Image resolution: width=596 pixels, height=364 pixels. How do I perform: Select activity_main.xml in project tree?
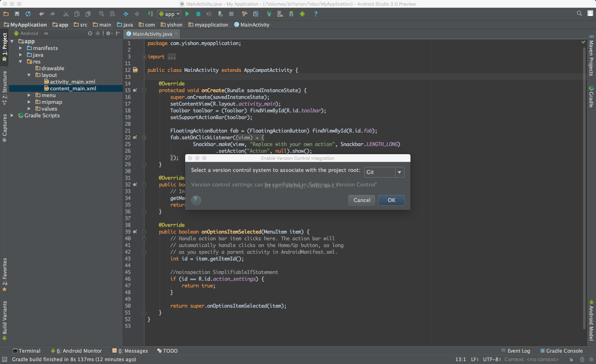[x=70, y=82]
